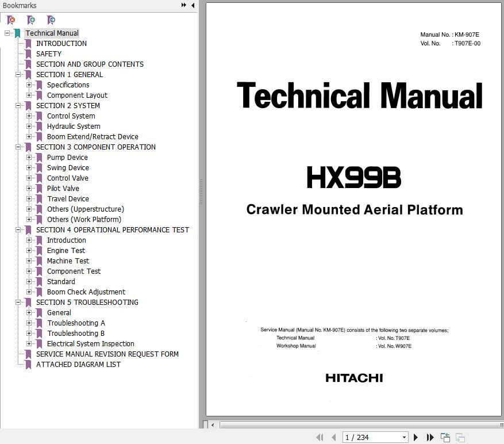Click the previous view icon

(x=445, y=437)
